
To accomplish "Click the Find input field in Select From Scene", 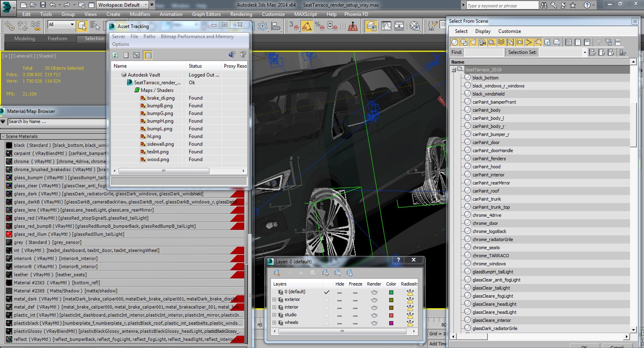I will coord(484,52).
